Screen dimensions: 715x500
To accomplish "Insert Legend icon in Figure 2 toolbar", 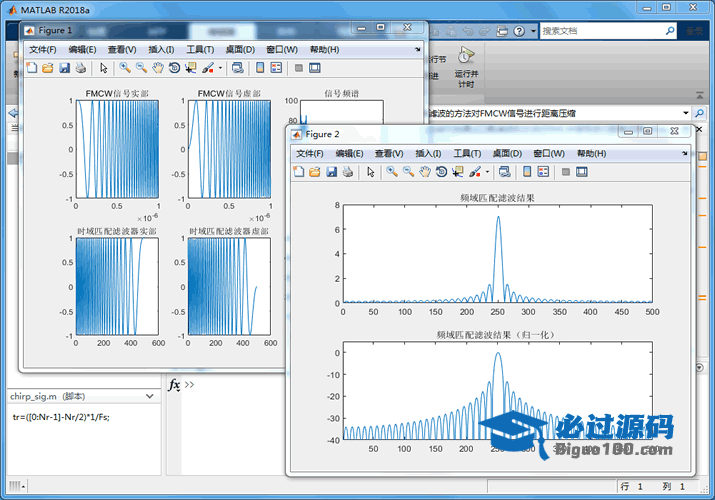I will pyautogui.click(x=544, y=172).
